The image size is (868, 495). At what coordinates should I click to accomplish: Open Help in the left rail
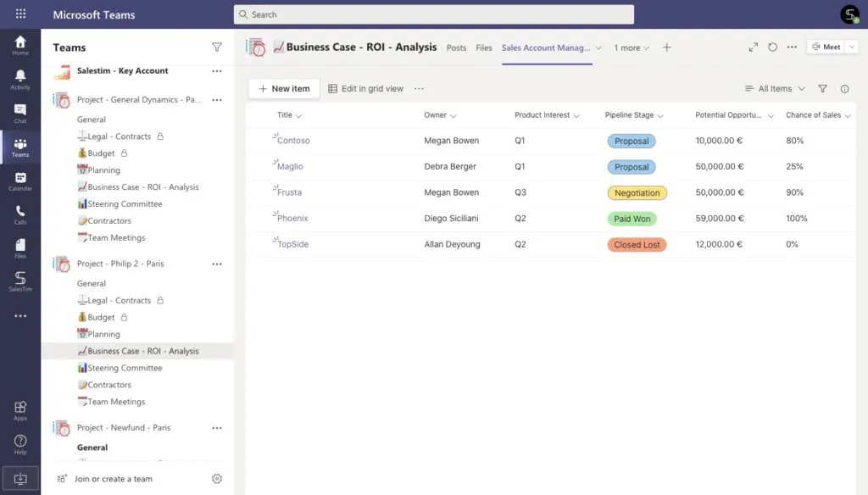coord(20,445)
